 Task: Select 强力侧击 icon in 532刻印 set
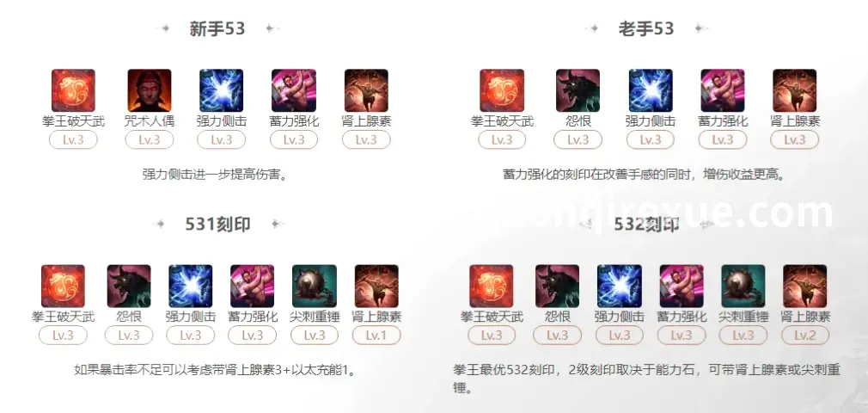point(620,287)
